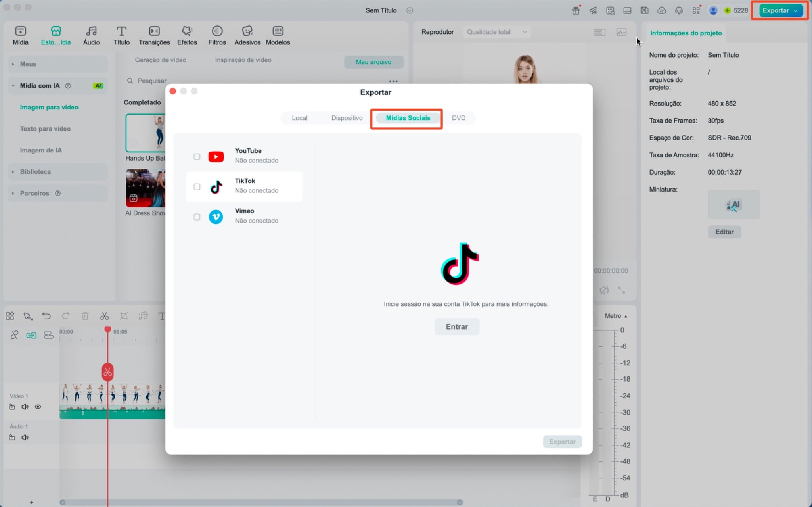
Task: Open the Adesivos stickers panel
Action: coord(247,35)
